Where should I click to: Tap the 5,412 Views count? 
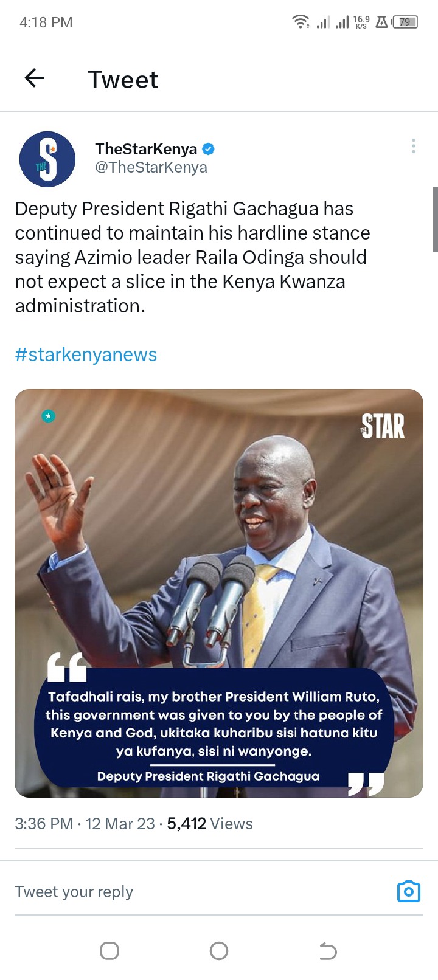coord(210,824)
